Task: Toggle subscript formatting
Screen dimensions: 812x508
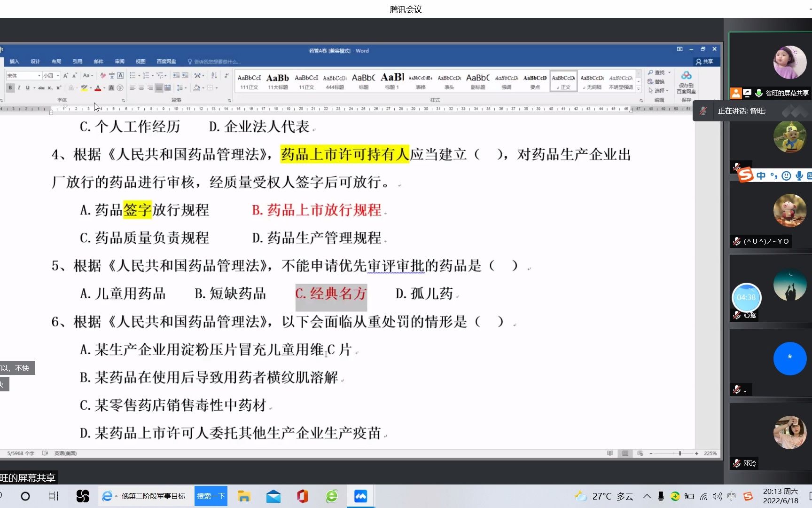Action: coord(50,88)
